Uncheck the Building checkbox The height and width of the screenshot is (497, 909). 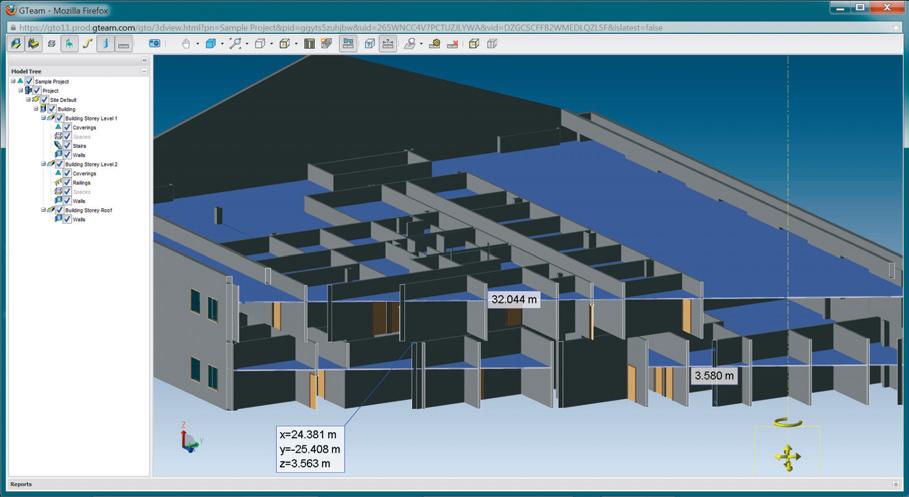click(52, 109)
